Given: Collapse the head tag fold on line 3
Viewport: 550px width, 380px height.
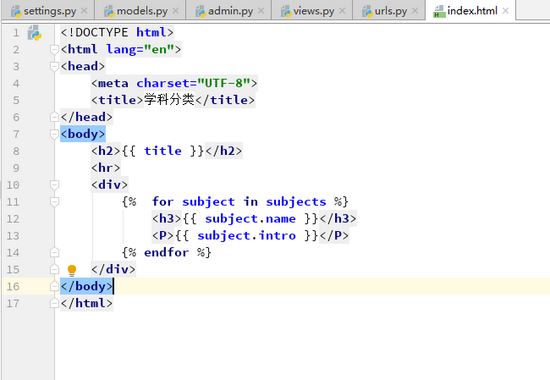Looking at the screenshot, I should [x=54, y=66].
